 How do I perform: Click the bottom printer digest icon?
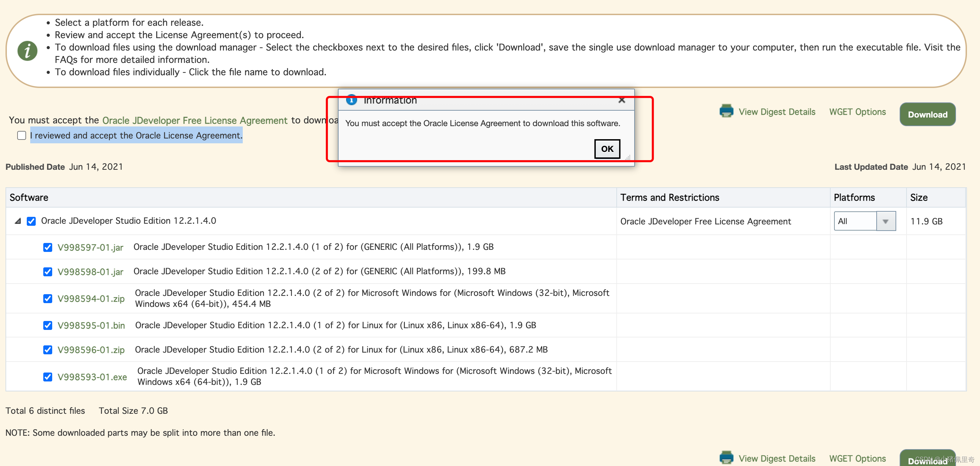click(x=726, y=458)
